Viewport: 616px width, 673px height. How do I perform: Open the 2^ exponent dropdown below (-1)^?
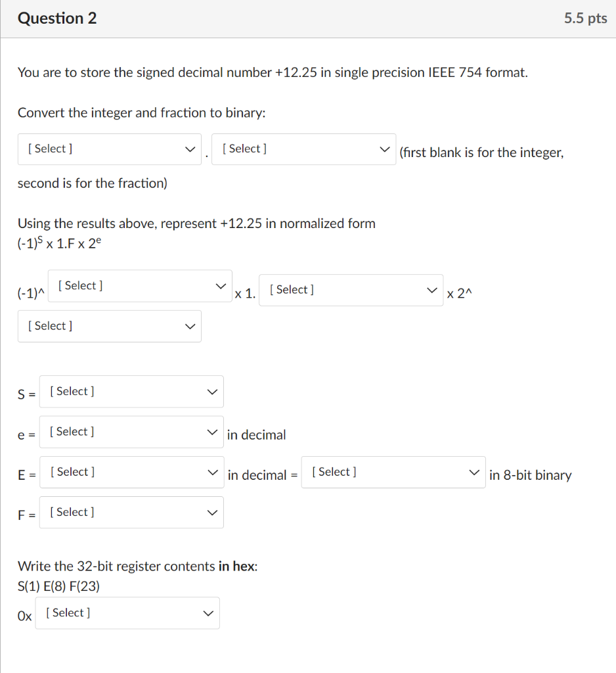point(109,326)
